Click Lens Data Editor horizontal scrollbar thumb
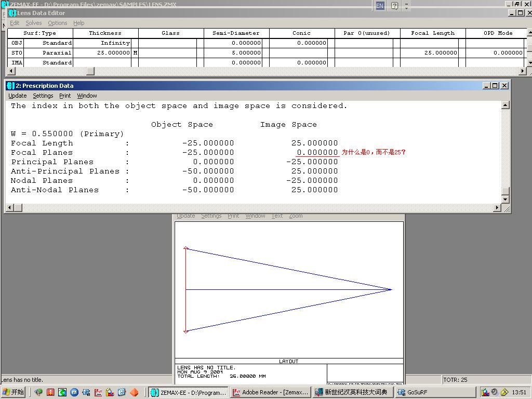532x399 pixels. 90,71
